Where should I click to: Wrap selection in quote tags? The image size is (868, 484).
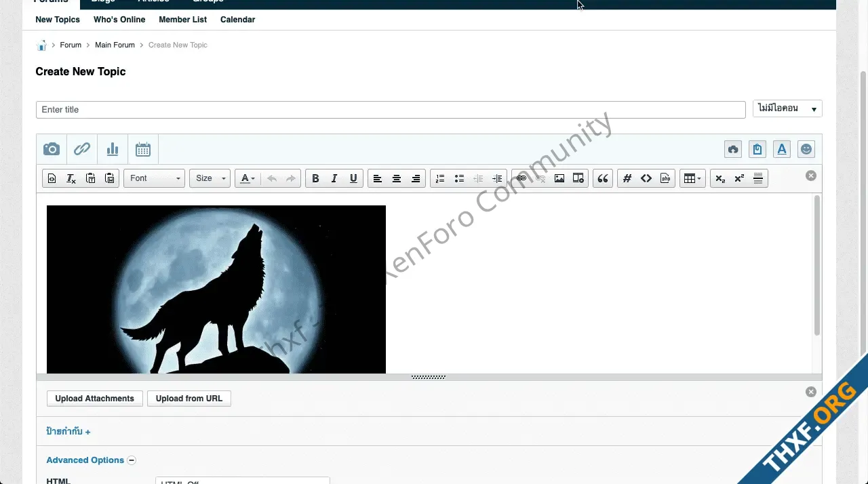coord(603,178)
